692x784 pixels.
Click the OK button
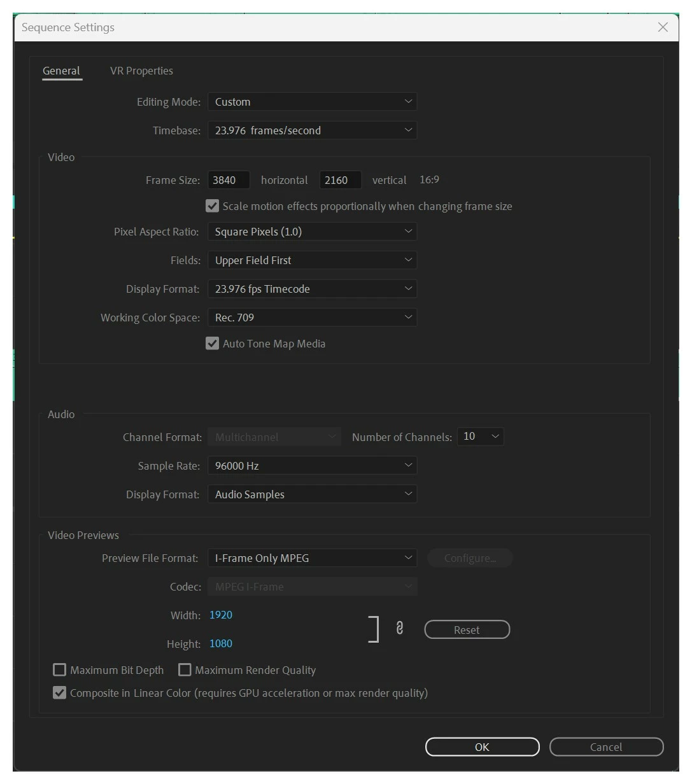482,747
